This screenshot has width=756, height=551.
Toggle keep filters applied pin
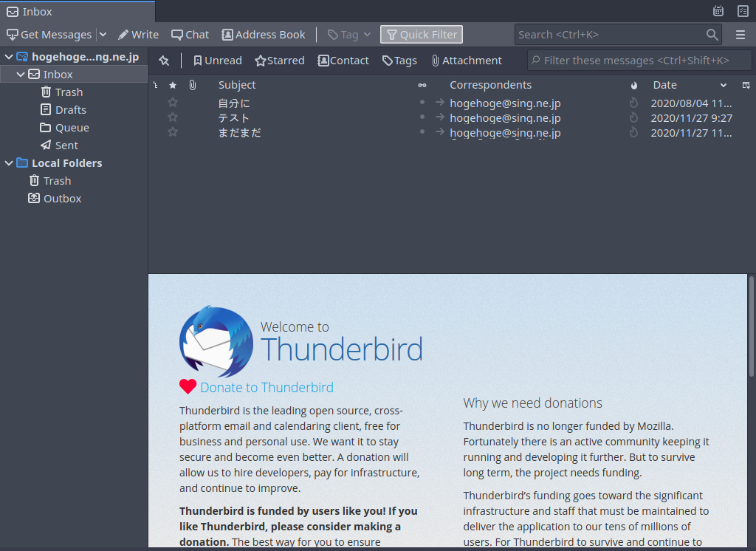coord(165,61)
